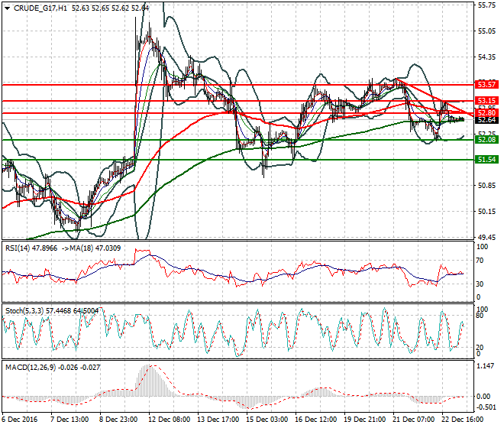
Task: Click the 52.80 red resistance price label
Action: pyautogui.click(x=486, y=113)
